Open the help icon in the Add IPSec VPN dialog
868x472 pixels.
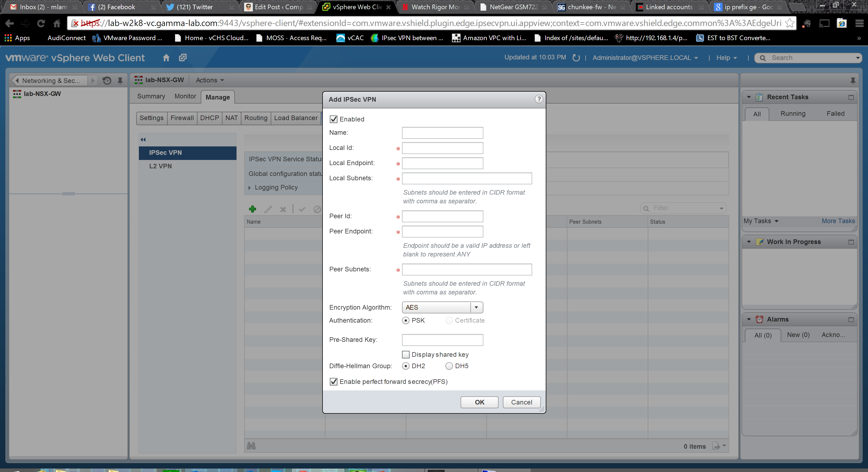coord(539,99)
